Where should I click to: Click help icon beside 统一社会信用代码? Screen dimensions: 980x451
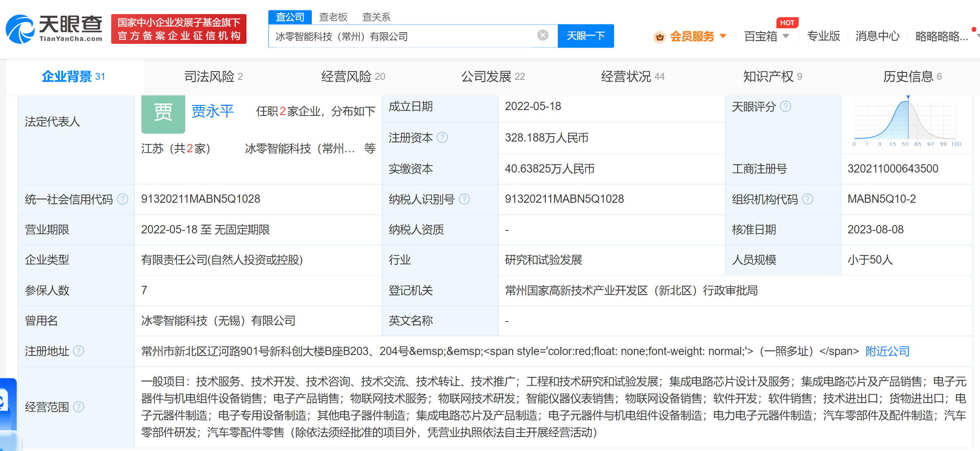tap(122, 199)
